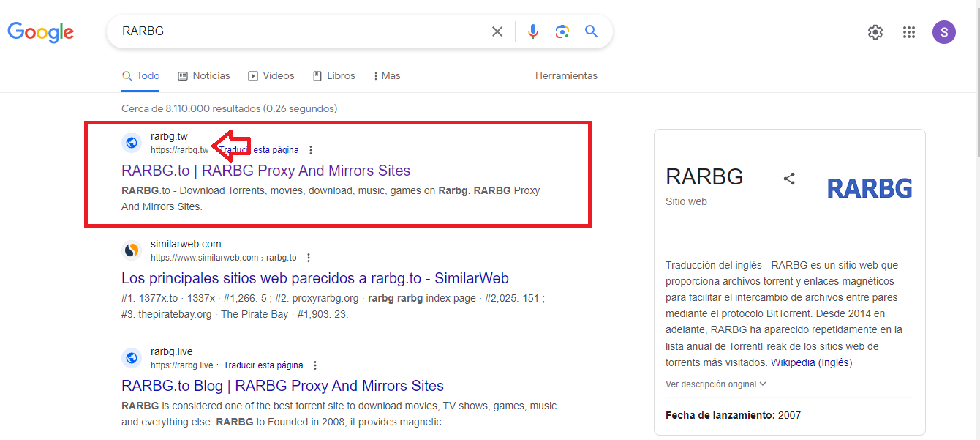The width and height of the screenshot is (980, 440).
Task: Switch to the Vídeos tab
Action: pos(271,76)
